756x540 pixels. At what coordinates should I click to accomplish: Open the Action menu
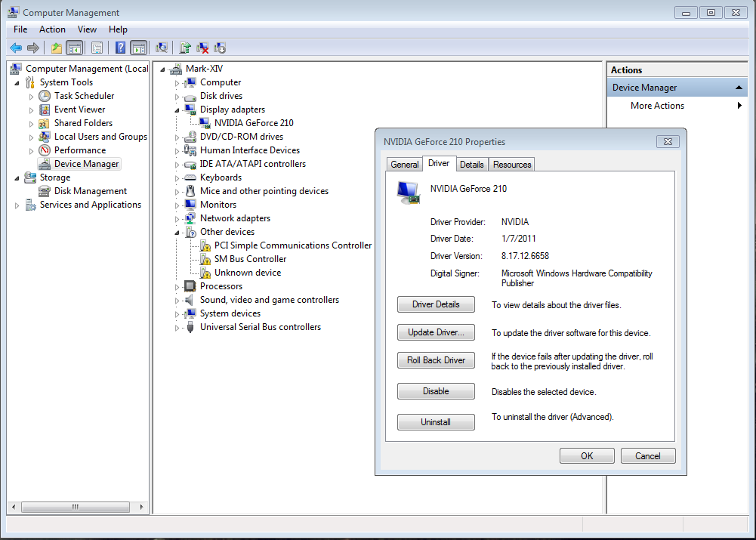(x=52, y=29)
